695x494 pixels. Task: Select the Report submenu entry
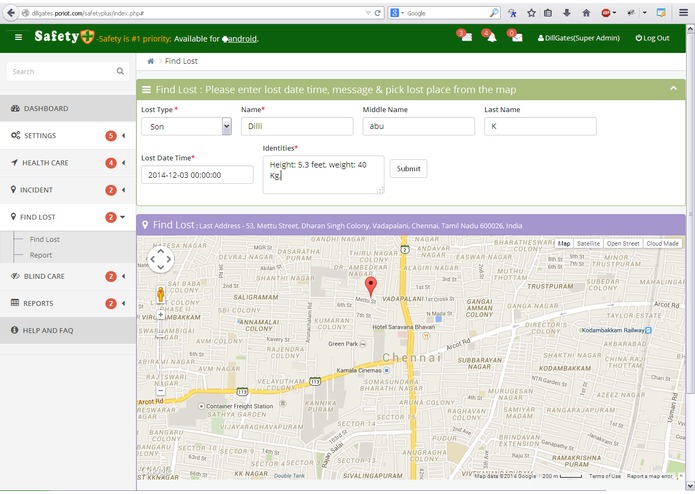(x=41, y=255)
